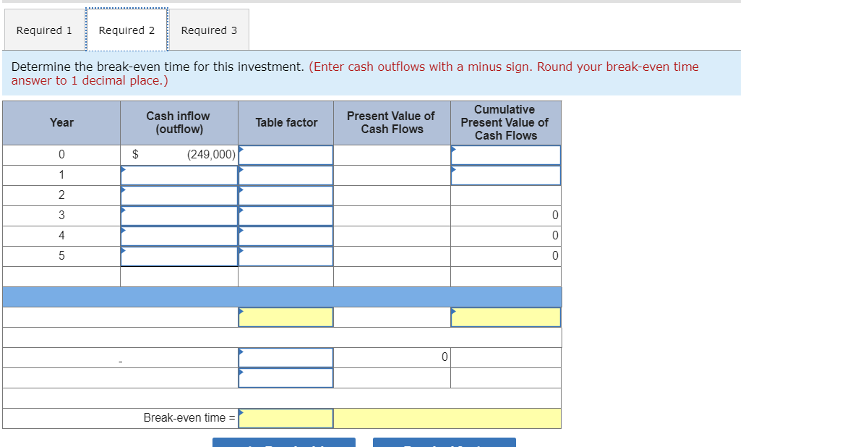Click the Break-even time answer field
Image resolution: width=868 pixels, height=447 pixels.
[x=286, y=418]
